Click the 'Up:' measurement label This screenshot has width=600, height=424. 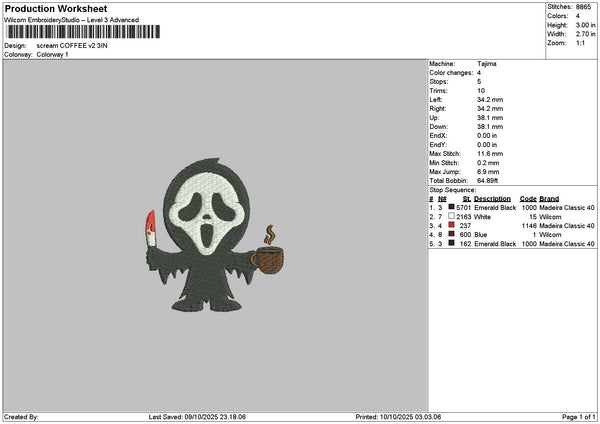tap(434, 118)
